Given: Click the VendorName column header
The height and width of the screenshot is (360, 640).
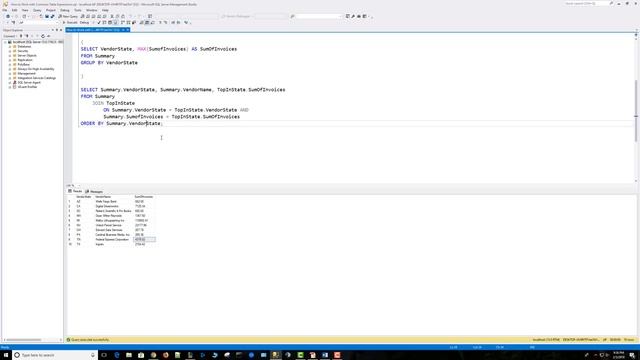Looking at the screenshot, I should click(103, 197).
